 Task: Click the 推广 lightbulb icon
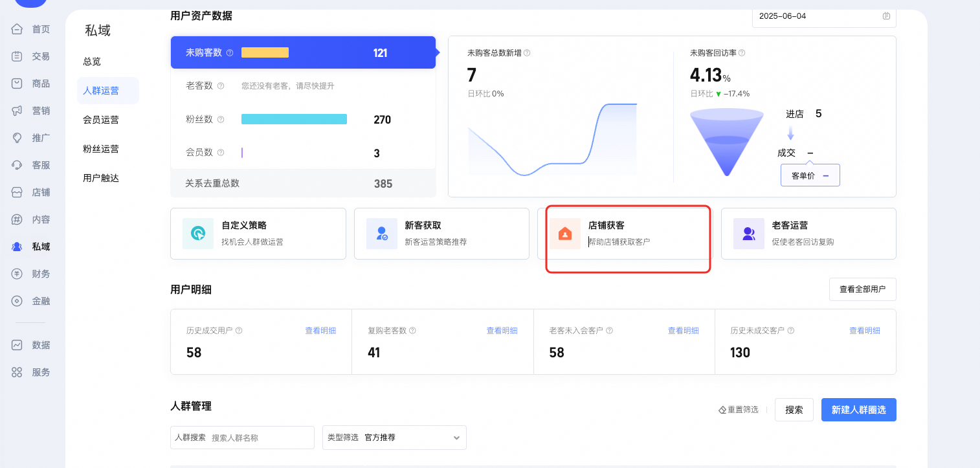coord(17,138)
